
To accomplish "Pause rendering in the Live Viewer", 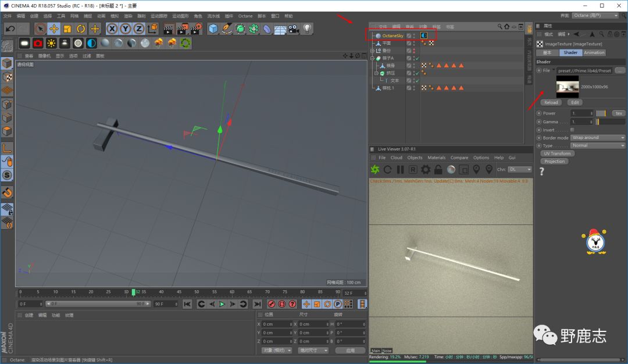I will tap(400, 169).
